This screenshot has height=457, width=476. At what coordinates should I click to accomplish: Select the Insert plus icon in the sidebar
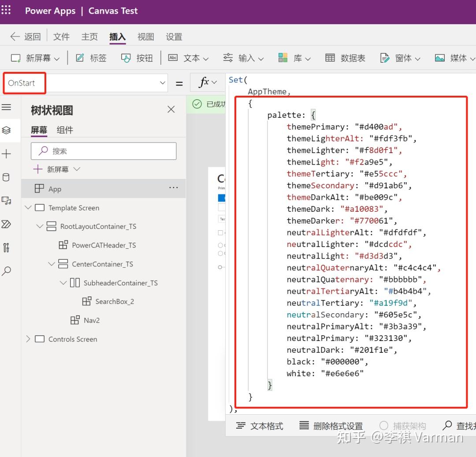pyautogui.click(x=7, y=154)
